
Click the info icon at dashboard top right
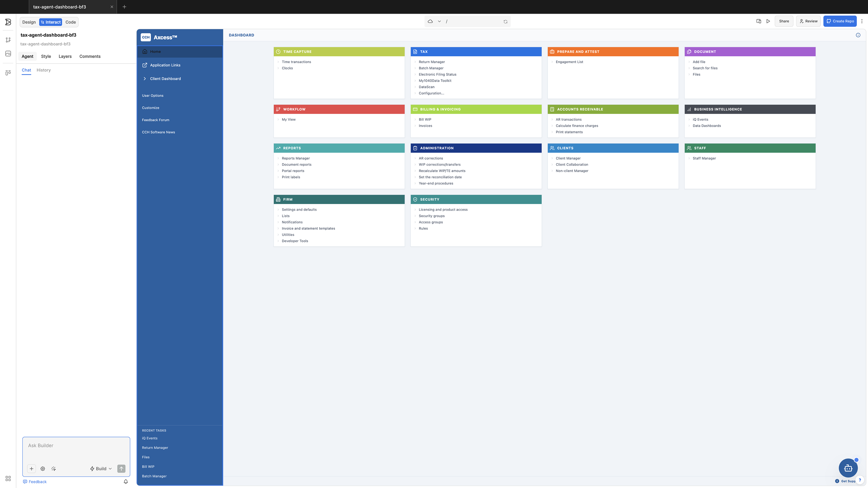[858, 35]
